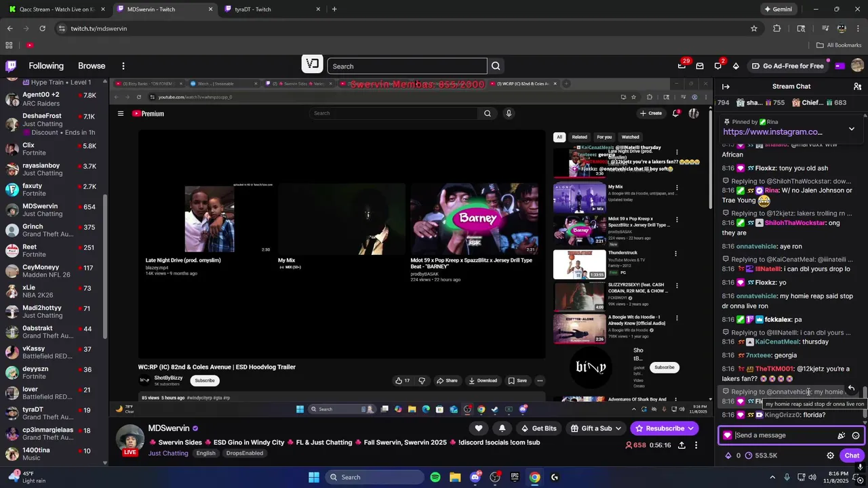Image resolution: width=868 pixels, height=488 pixels.
Task: Open Discord from the Windows taskbar
Action: [475, 477]
